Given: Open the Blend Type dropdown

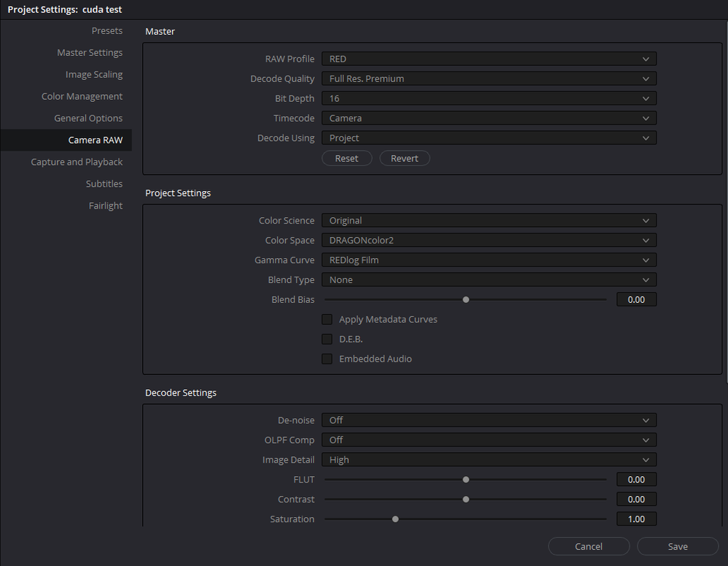Looking at the screenshot, I should point(489,280).
